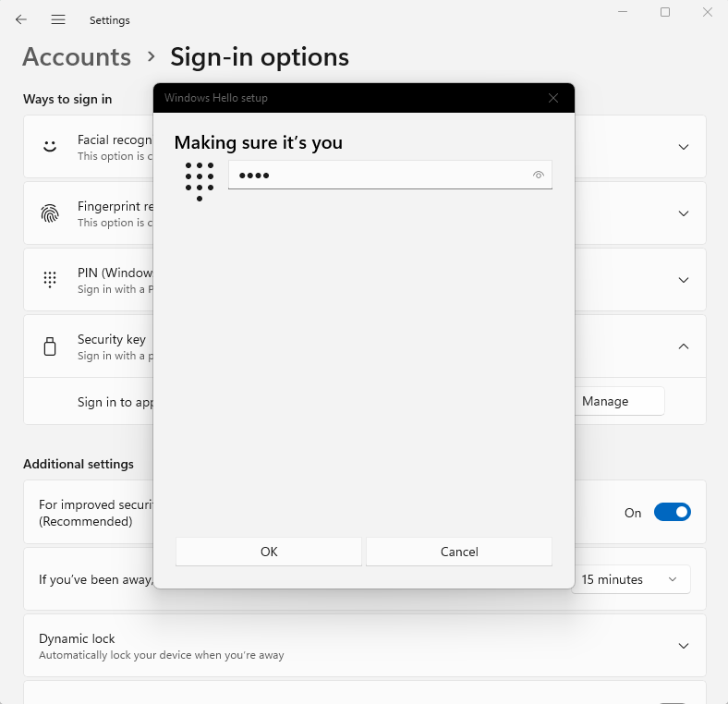Click the 'Making sure it's you' heading

[258, 142]
